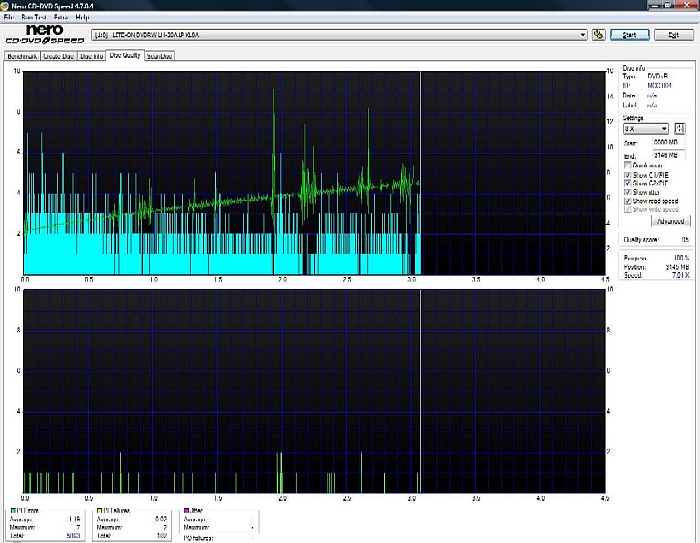Click the End position MB input field
Viewport: 700px width, 543px height.
(x=667, y=155)
